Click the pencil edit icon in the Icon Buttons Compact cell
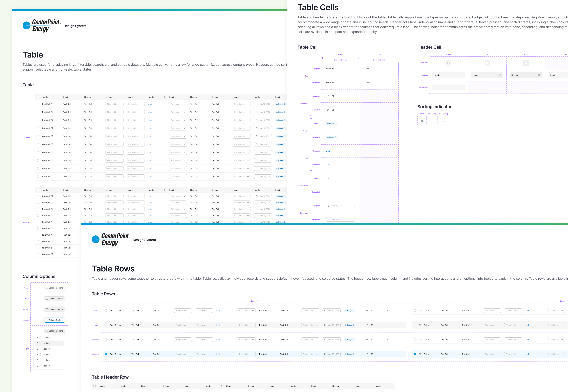Image resolution: width=568 pixels, height=392 pixels. (328, 96)
